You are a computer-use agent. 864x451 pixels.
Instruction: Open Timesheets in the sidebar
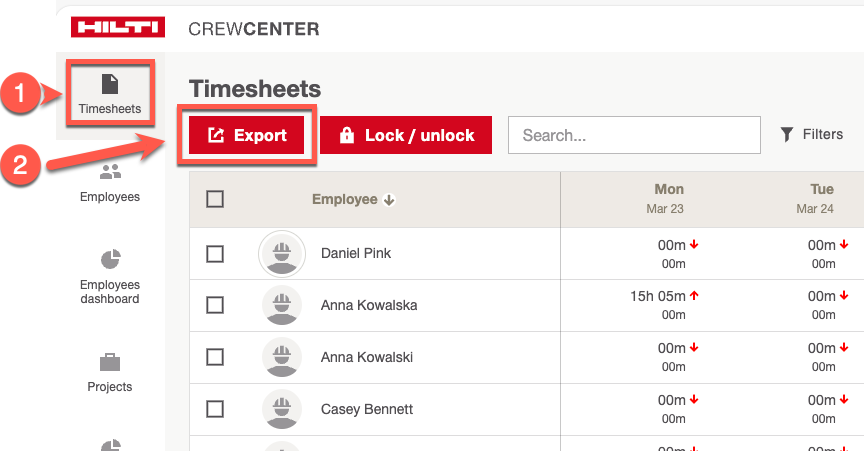click(110, 94)
